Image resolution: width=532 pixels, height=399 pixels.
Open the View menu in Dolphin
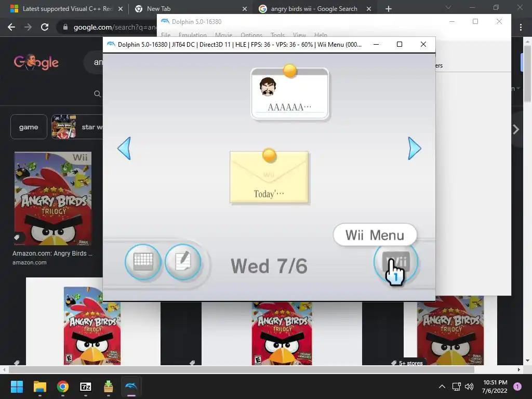pyautogui.click(x=299, y=35)
